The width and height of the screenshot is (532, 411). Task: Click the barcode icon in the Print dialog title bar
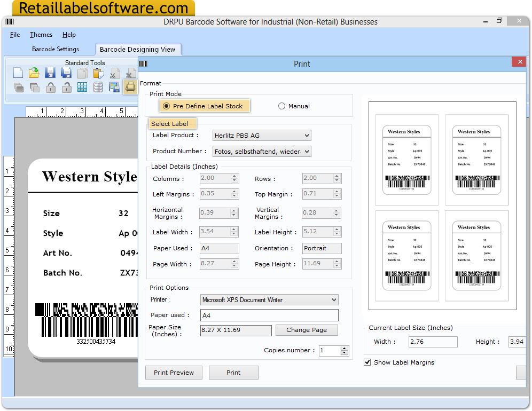point(143,64)
